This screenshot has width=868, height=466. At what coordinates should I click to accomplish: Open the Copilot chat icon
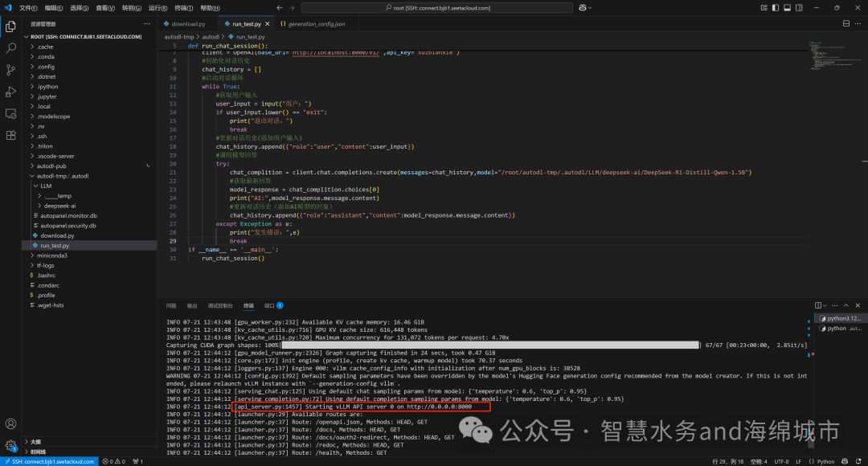(583, 8)
